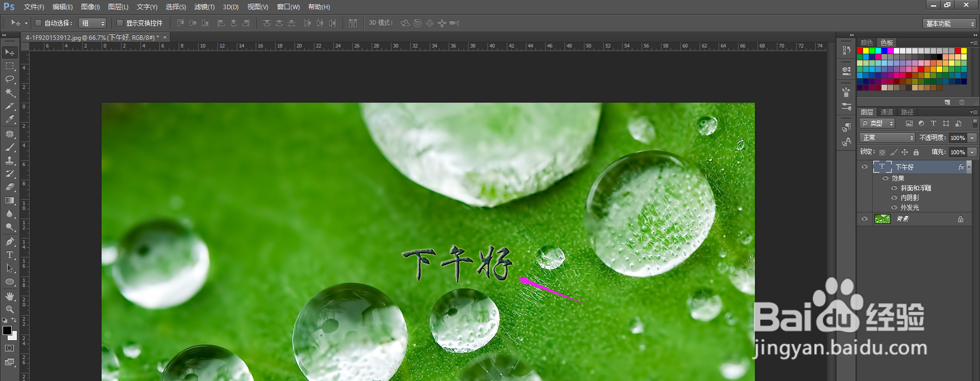Collapse effects list on 下午好 layer
980x381 pixels.
point(969,167)
